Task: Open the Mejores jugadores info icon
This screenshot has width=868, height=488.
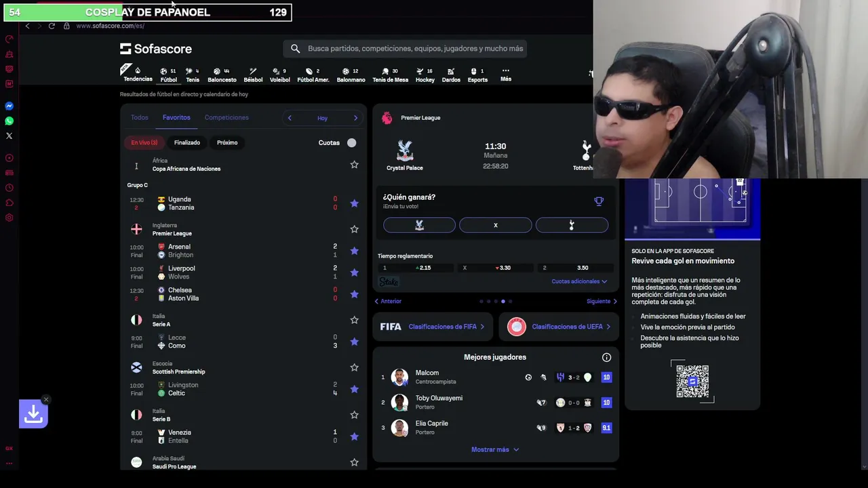Action: (x=606, y=357)
